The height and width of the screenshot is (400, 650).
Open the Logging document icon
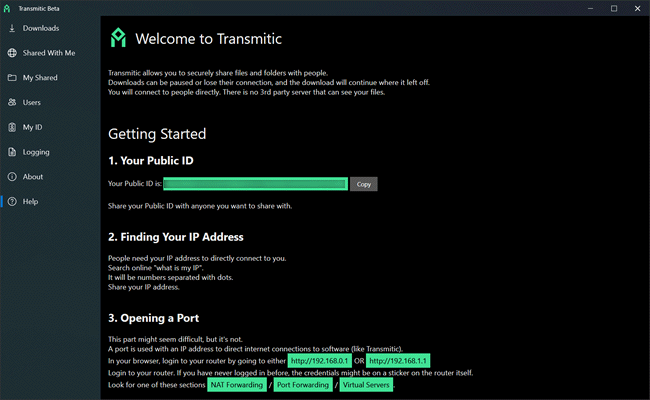[x=12, y=152]
